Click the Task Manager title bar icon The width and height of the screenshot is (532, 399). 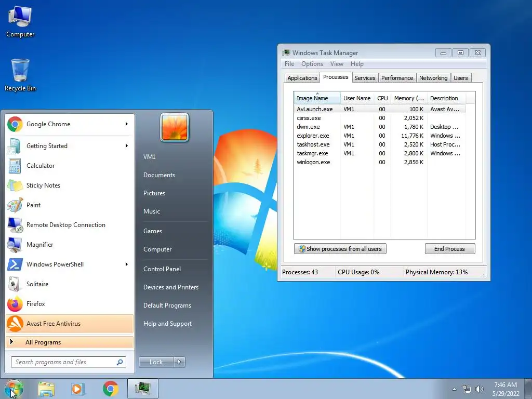coord(287,52)
